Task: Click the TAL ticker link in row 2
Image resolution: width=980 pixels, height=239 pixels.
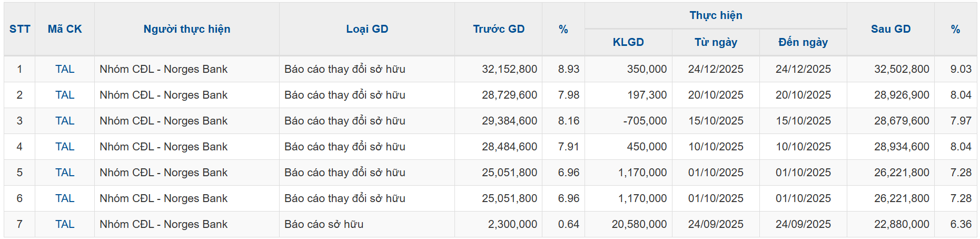Action: 65,95
